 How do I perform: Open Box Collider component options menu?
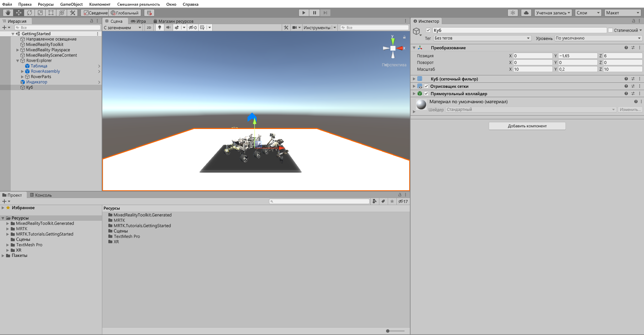(640, 93)
